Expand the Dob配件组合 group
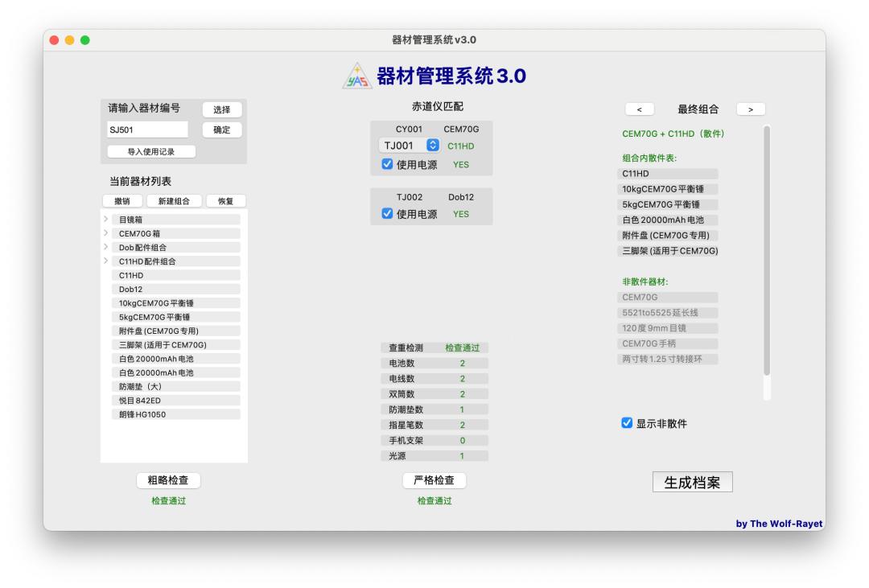 click(105, 247)
